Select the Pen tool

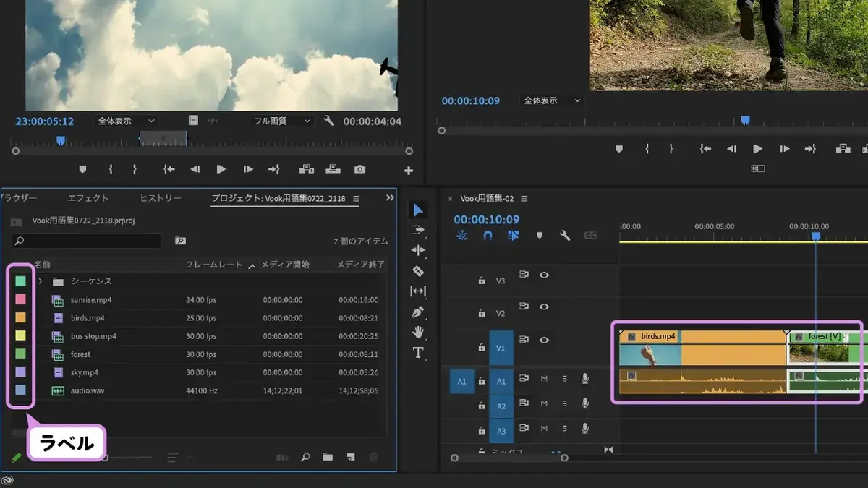pyautogui.click(x=418, y=312)
